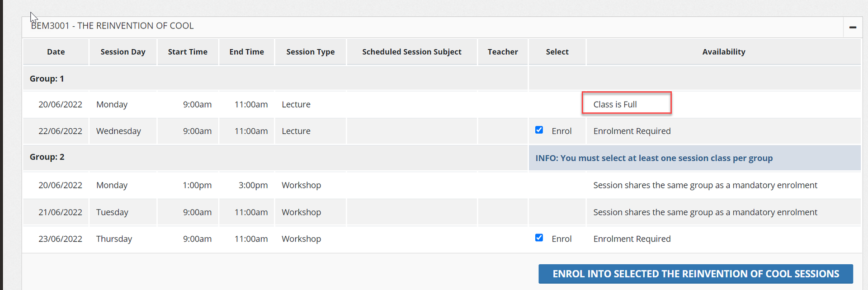Image resolution: width=868 pixels, height=290 pixels.
Task: Click the 1:00pm Monday workshop start time
Action: (x=197, y=185)
